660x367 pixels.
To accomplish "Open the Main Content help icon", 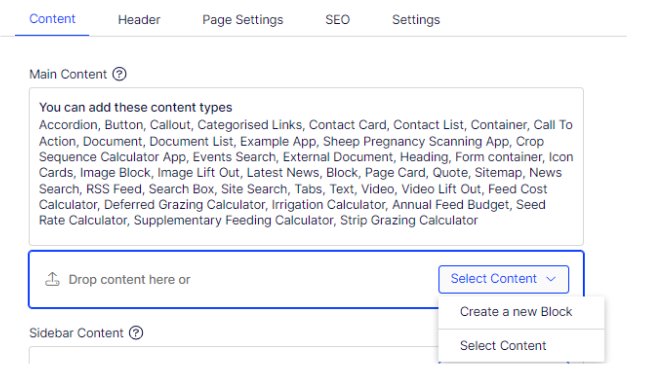I will point(119,74).
